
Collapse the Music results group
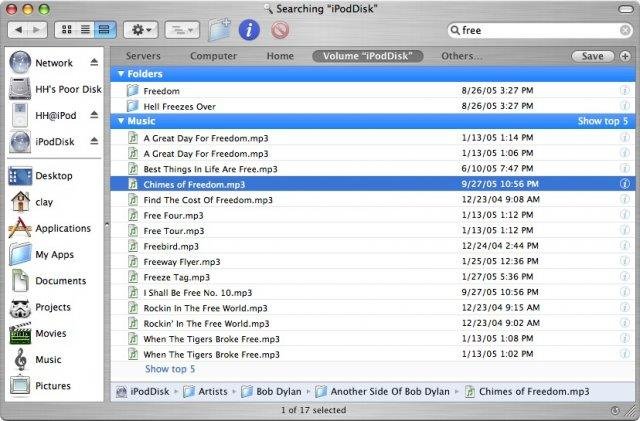click(121, 121)
